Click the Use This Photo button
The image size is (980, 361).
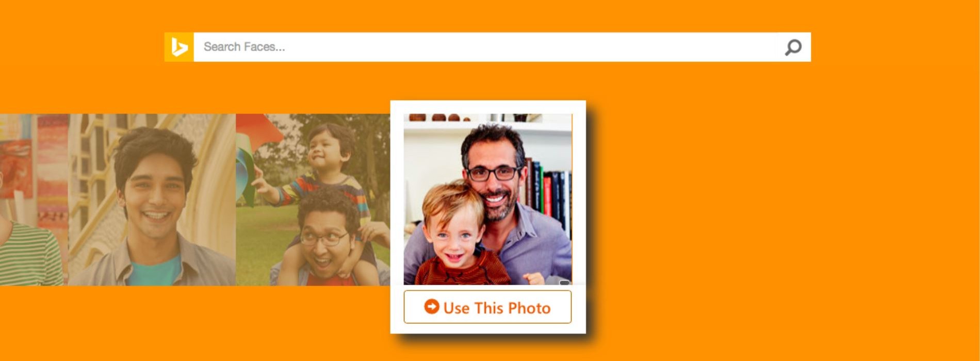(x=487, y=307)
